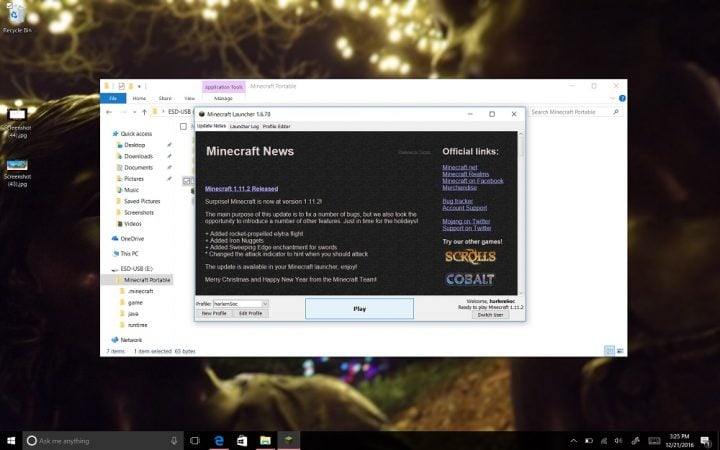Click the New Profile button

(x=214, y=313)
